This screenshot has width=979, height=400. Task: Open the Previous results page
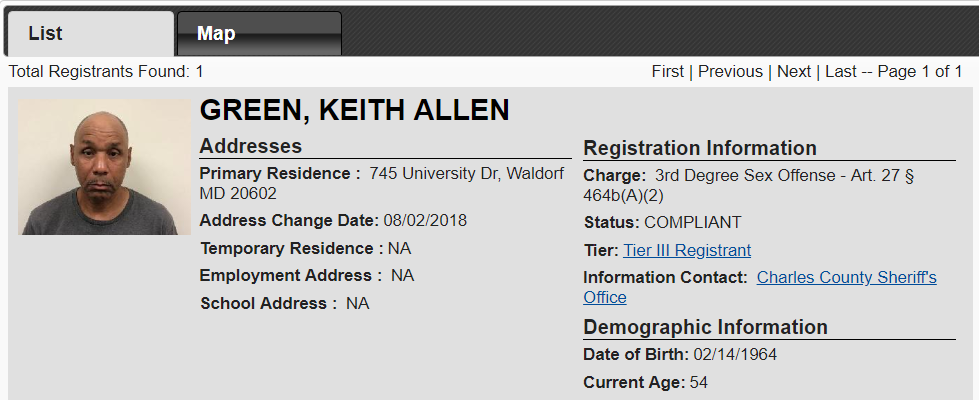[730, 72]
